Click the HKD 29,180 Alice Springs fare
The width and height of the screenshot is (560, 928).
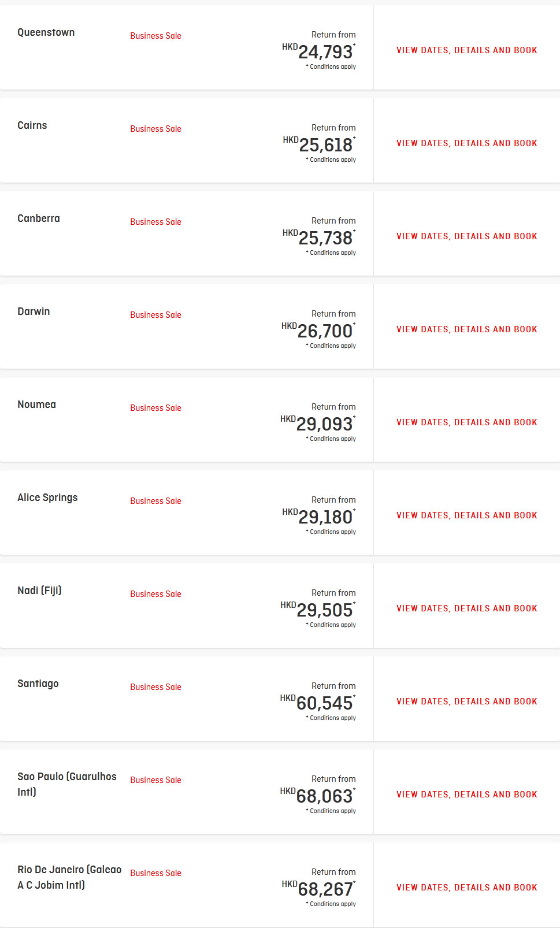319,517
